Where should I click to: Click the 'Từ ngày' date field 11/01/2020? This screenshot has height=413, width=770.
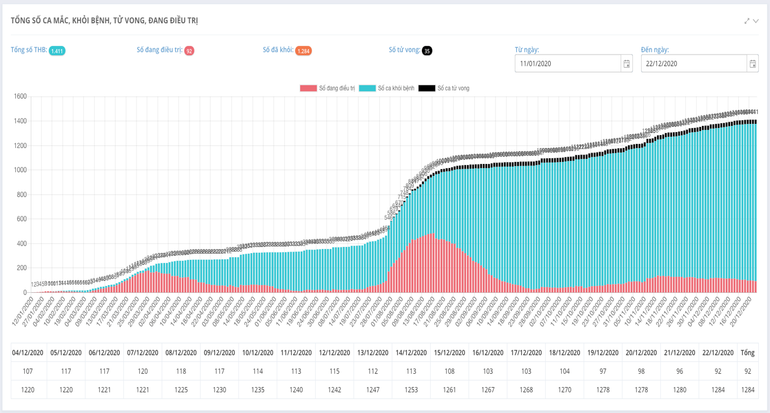(566, 64)
